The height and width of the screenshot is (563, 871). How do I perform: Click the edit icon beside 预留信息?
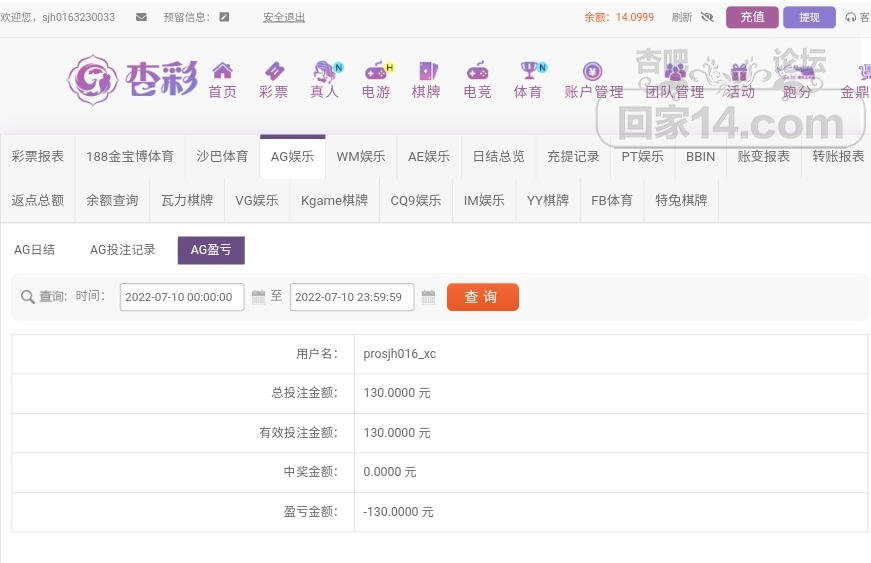pyautogui.click(x=224, y=17)
